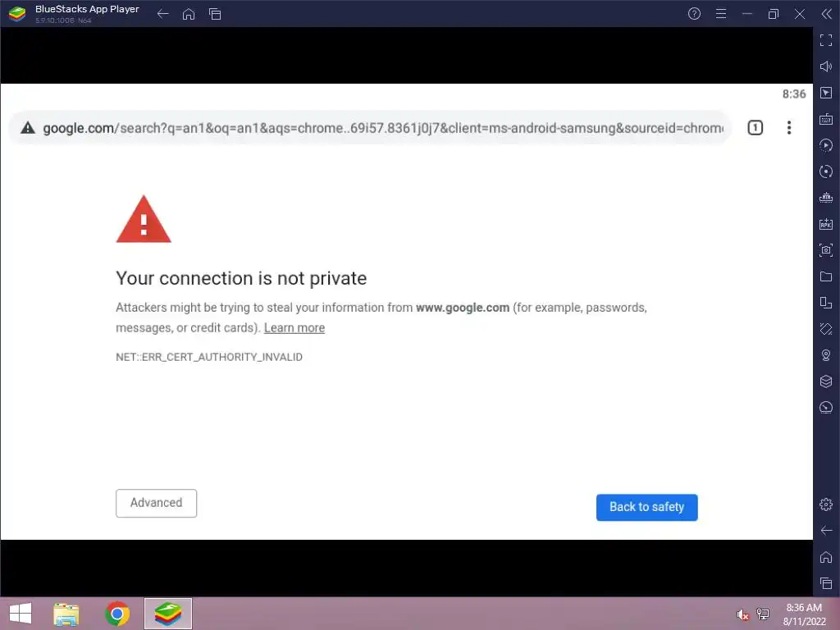
Task: Click BlueStacks taskbar button
Action: pyautogui.click(x=168, y=614)
